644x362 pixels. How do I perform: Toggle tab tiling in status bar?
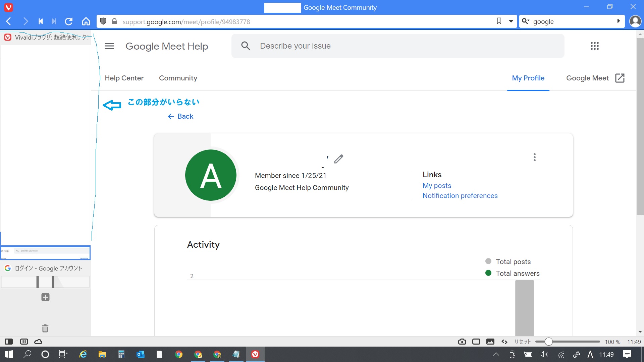coord(476,342)
